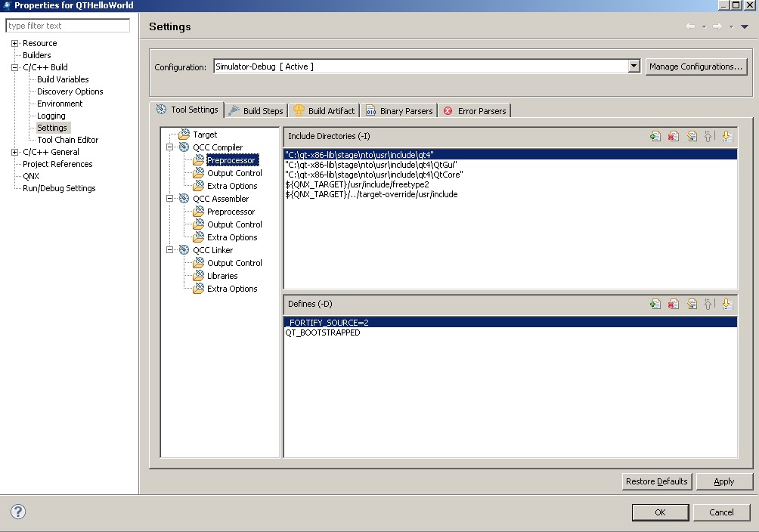The width and height of the screenshot is (759, 532).
Task: Switch to the Tool Settings tab
Action: [x=187, y=110]
